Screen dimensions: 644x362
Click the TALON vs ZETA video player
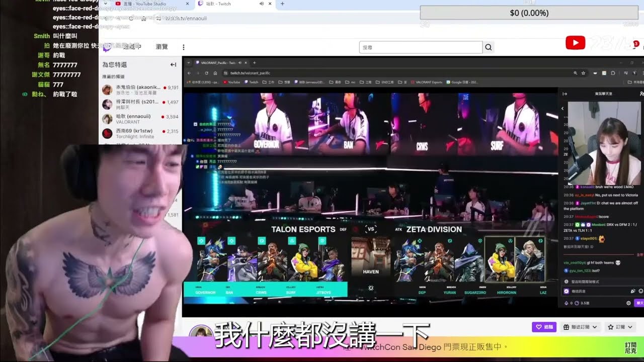tap(370, 198)
